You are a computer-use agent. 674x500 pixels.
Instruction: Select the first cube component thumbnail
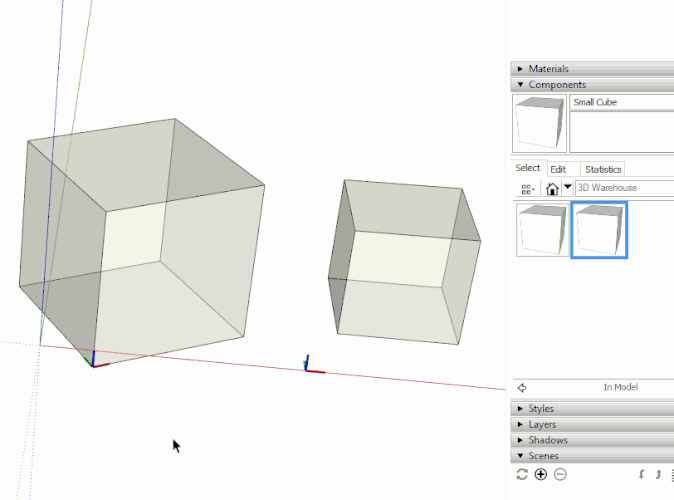[542, 230]
